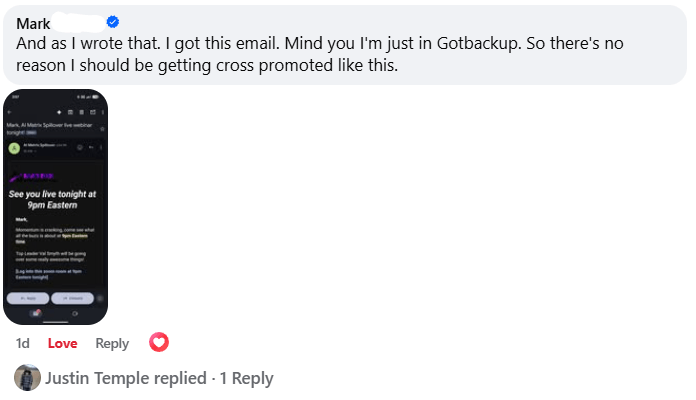Click the verified badge next to Mark

point(113,22)
